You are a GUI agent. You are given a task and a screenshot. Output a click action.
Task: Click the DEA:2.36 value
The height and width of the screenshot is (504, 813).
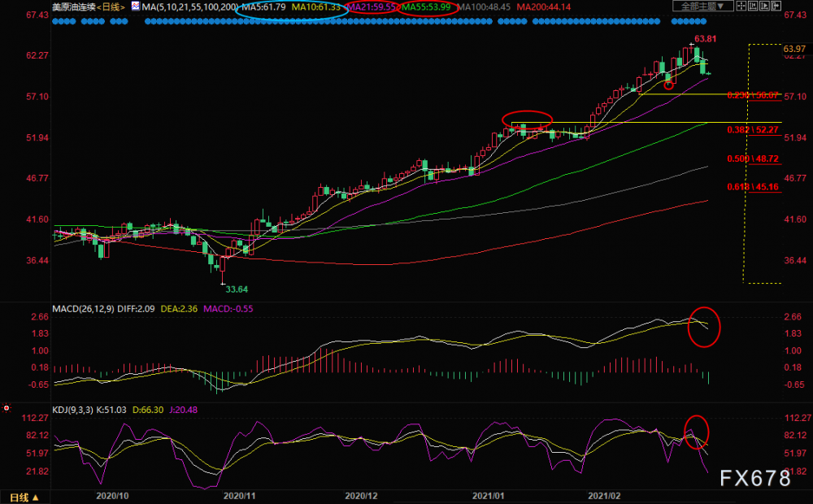point(179,309)
